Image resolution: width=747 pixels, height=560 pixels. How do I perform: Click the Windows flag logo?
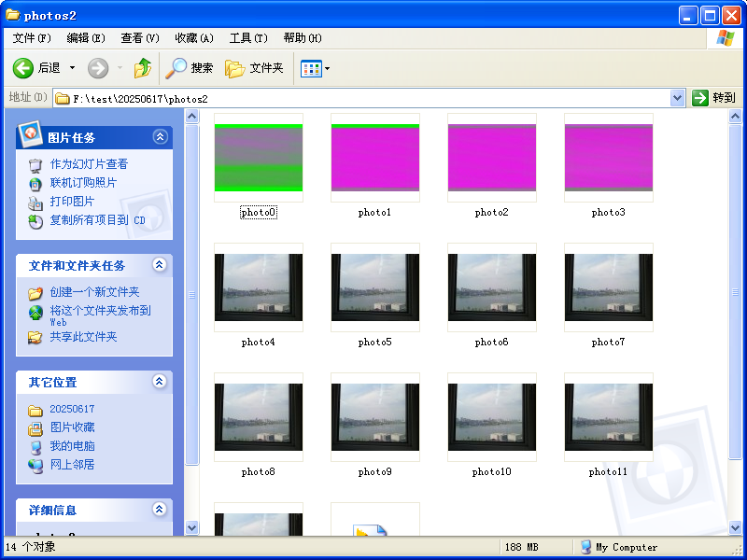coord(725,38)
